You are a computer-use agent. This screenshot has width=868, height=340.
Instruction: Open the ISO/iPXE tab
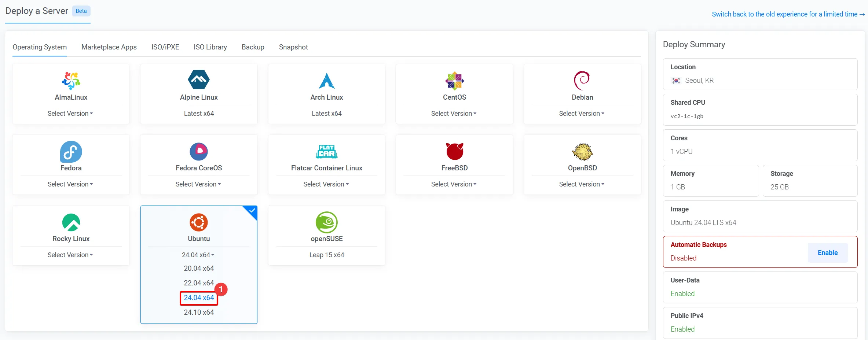(x=165, y=47)
